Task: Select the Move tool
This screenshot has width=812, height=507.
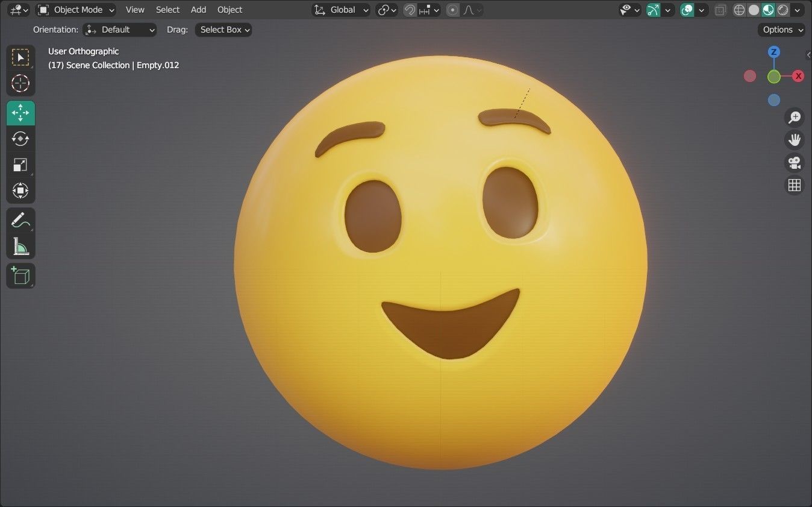Action: [20, 113]
